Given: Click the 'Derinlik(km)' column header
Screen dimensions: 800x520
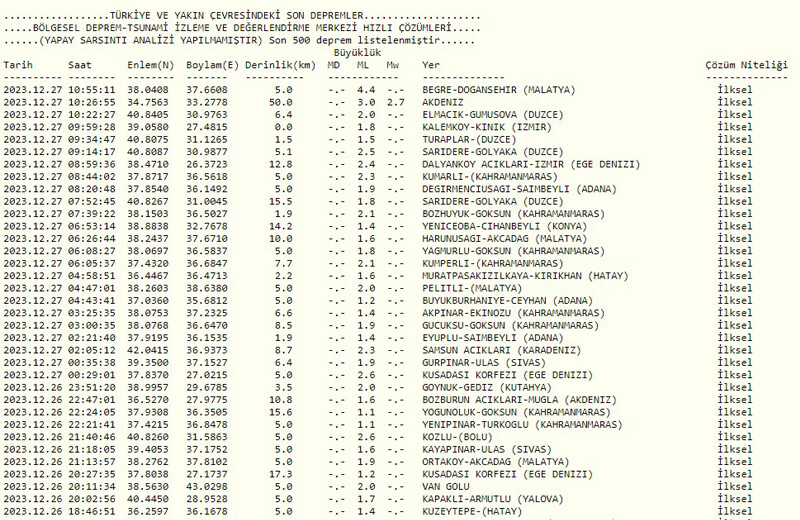Looking at the screenshot, I should coord(284,65).
